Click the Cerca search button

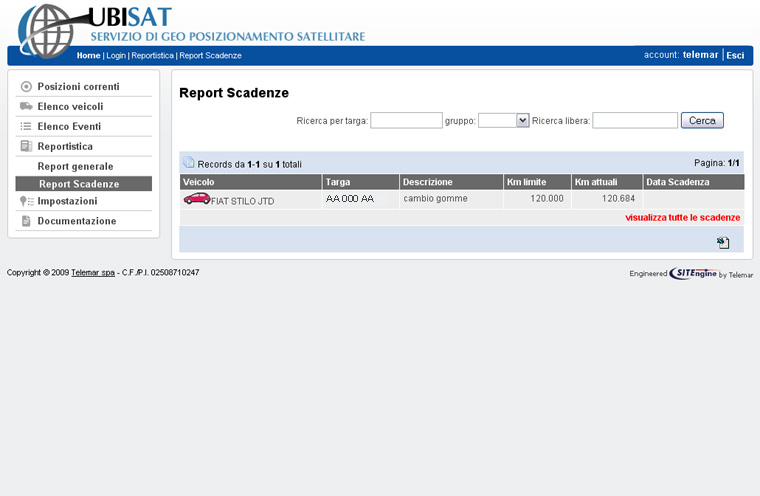point(702,120)
